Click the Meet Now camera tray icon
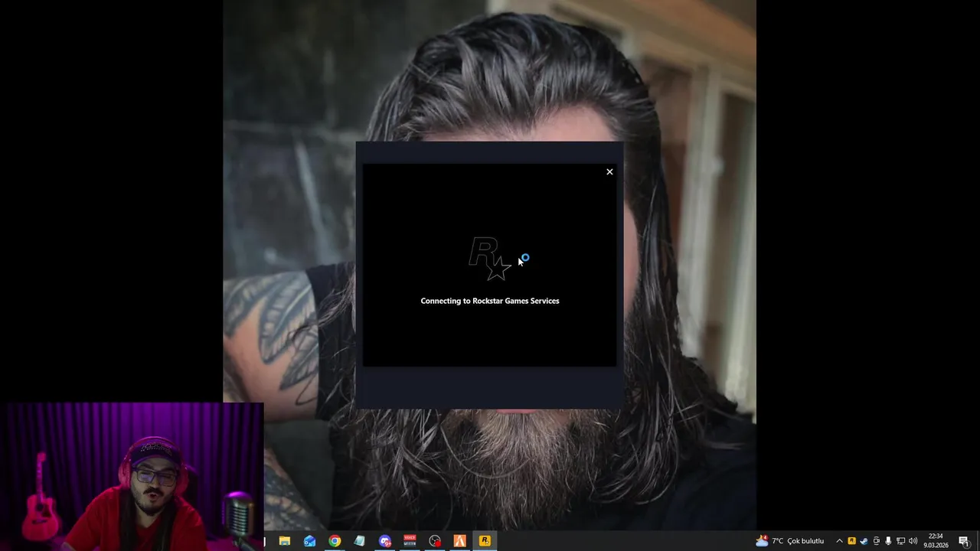 [x=877, y=541]
